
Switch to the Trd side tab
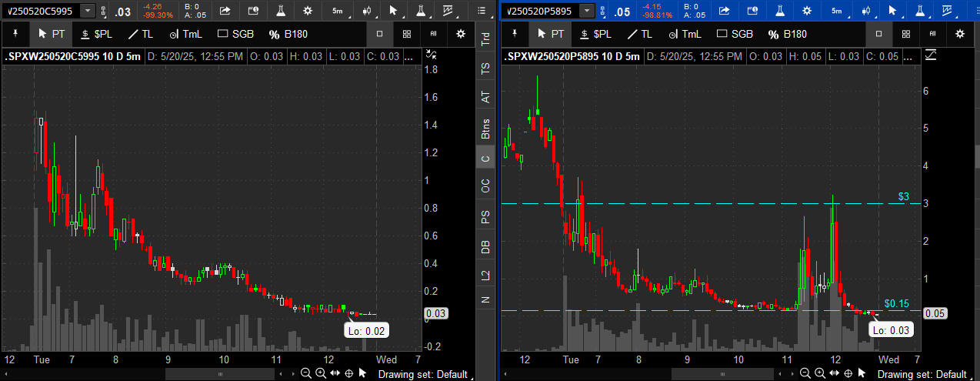485,41
